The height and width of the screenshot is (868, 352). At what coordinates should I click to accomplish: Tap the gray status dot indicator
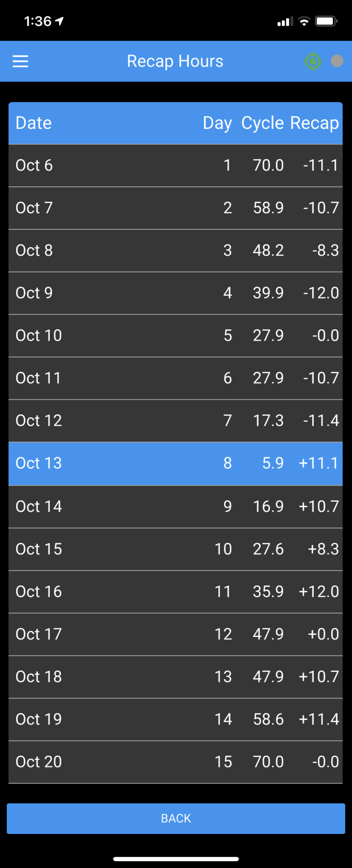tap(337, 61)
